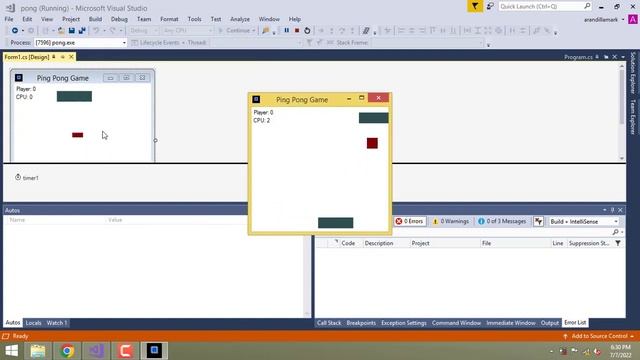Sort by the Description column header
640x360 pixels.
coord(379,243)
